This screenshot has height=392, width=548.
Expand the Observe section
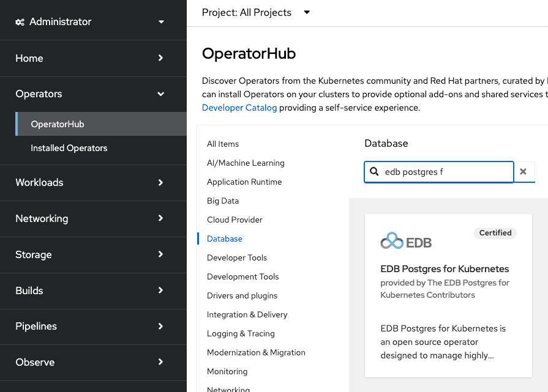tap(92, 362)
